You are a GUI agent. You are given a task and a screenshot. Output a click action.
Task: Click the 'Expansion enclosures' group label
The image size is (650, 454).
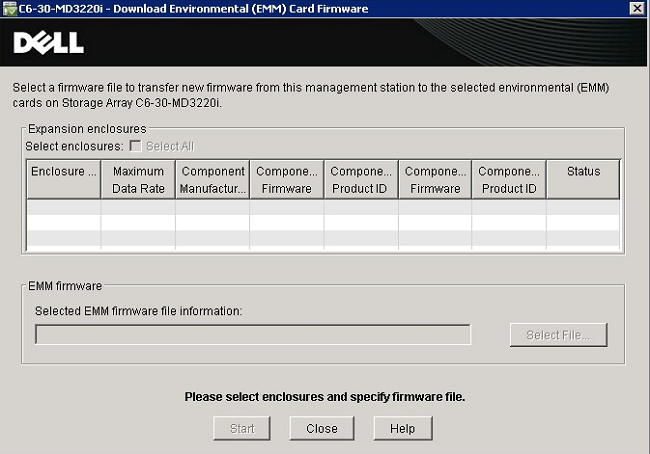(x=87, y=129)
